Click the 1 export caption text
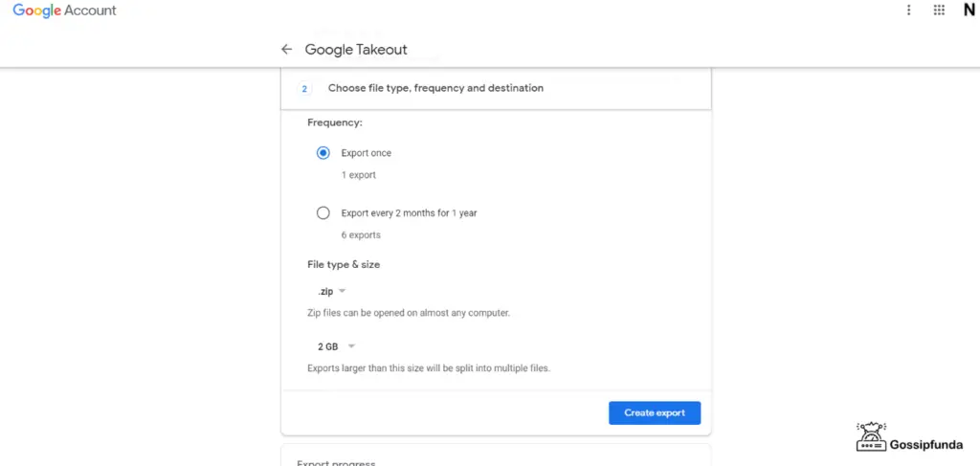This screenshot has width=980, height=466. [359, 175]
